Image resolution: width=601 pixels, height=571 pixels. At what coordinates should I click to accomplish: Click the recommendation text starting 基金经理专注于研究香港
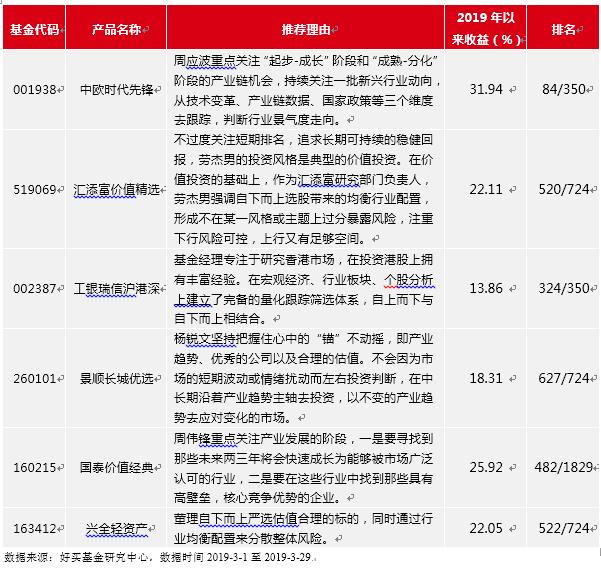pos(304,289)
